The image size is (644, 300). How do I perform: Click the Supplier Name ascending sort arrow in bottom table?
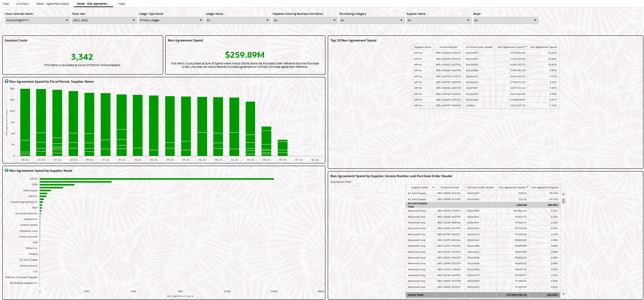pyautogui.click(x=433, y=187)
